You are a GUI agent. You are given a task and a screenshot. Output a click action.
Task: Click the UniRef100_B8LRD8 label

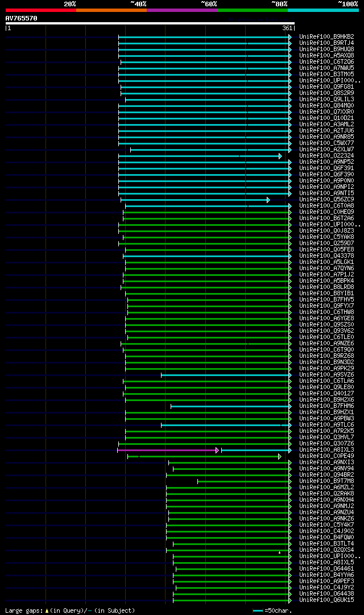tap(326, 287)
